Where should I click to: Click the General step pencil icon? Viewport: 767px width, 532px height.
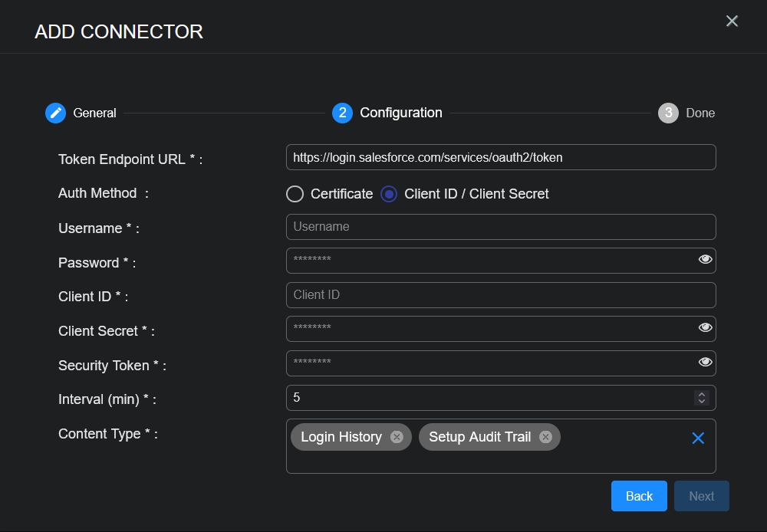(55, 113)
